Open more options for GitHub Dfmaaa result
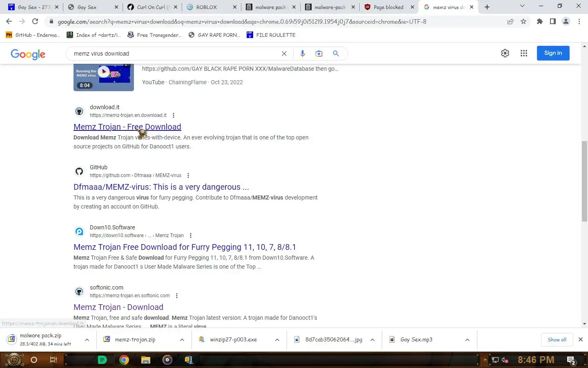Screen dimensions: 588x368 click(x=188, y=175)
